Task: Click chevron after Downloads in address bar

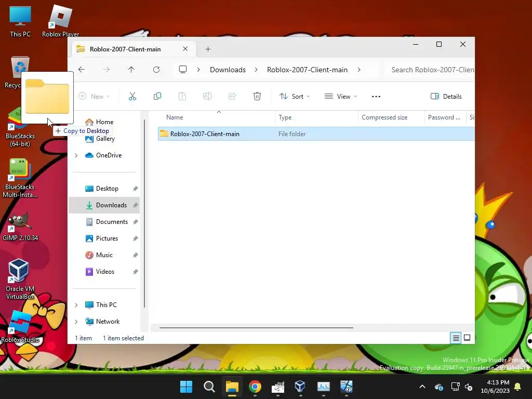Action: (x=256, y=70)
